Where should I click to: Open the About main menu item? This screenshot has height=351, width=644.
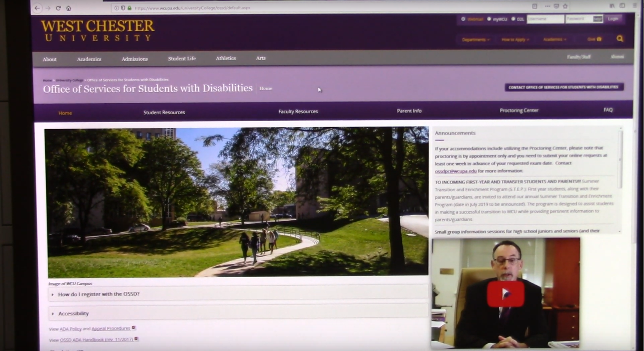50,59
